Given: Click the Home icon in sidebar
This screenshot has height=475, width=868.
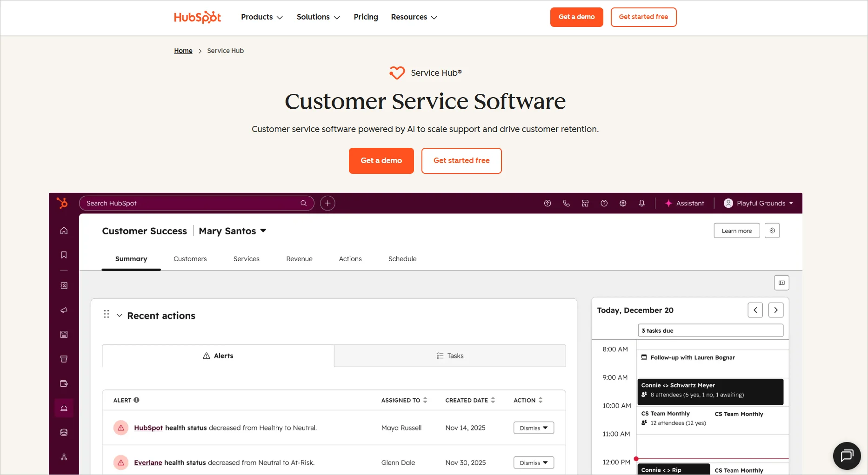Looking at the screenshot, I should pyautogui.click(x=64, y=230).
